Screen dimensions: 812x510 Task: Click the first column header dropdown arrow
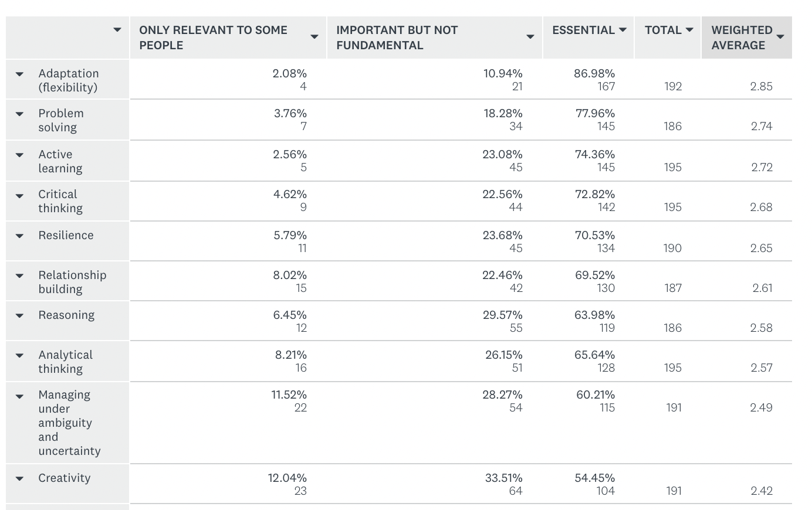(117, 30)
